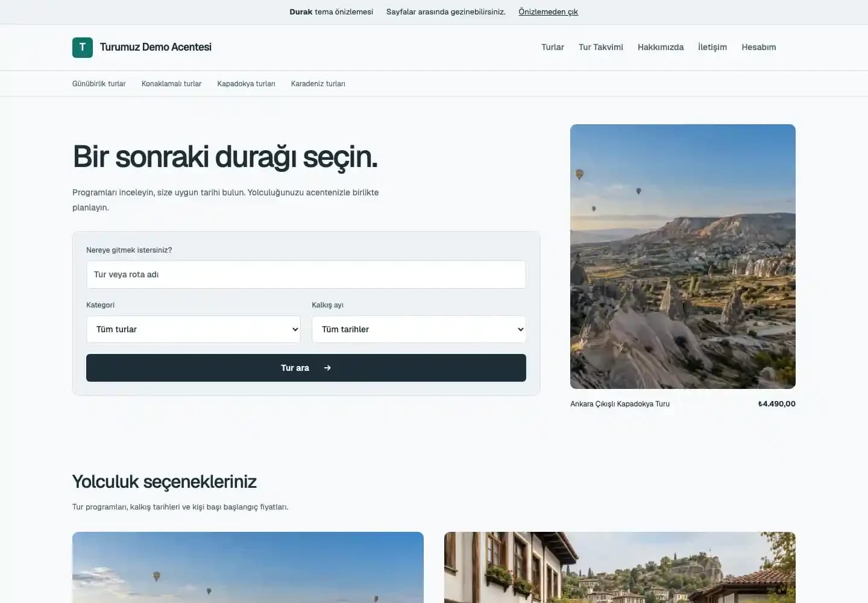The image size is (868, 603).
Task: Focus the Tur veya rota adı search field
Action: tap(306, 274)
